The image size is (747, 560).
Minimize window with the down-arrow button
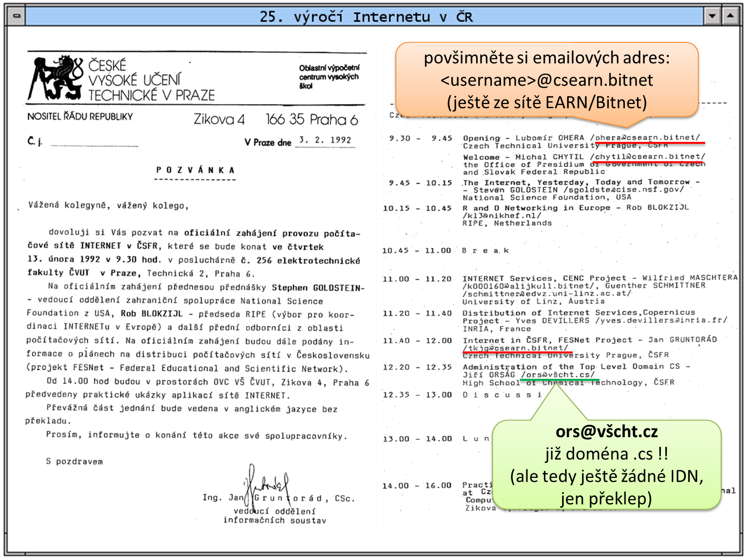[713, 16]
